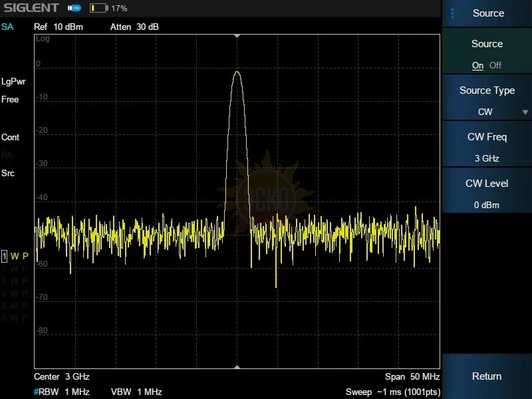This screenshot has width=532, height=399.
Task: Click the bottom center frequency marker triangle
Action: click(237, 367)
